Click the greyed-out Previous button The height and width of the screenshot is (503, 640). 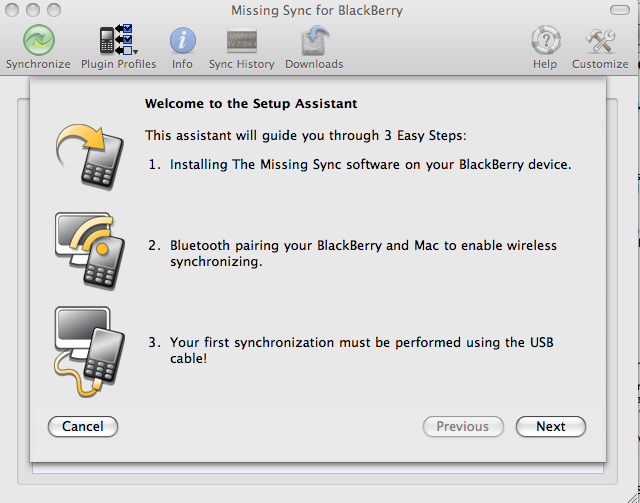click(462, 426)
